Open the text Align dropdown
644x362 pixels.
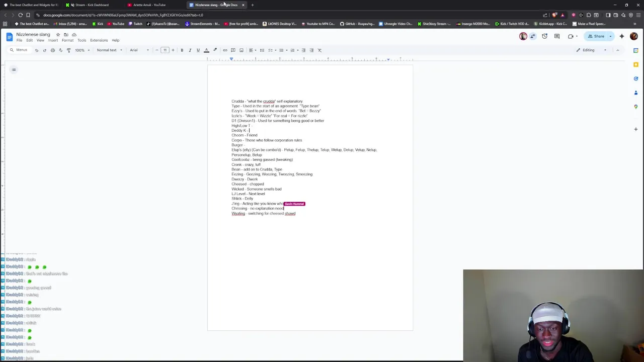tap(252, 50)
